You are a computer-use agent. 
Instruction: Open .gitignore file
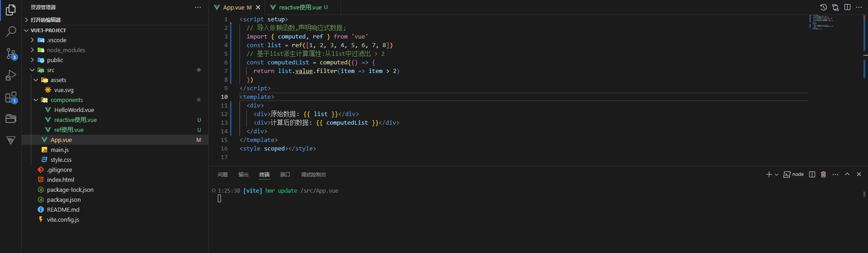pyautogui.click(x=115, y=170)
